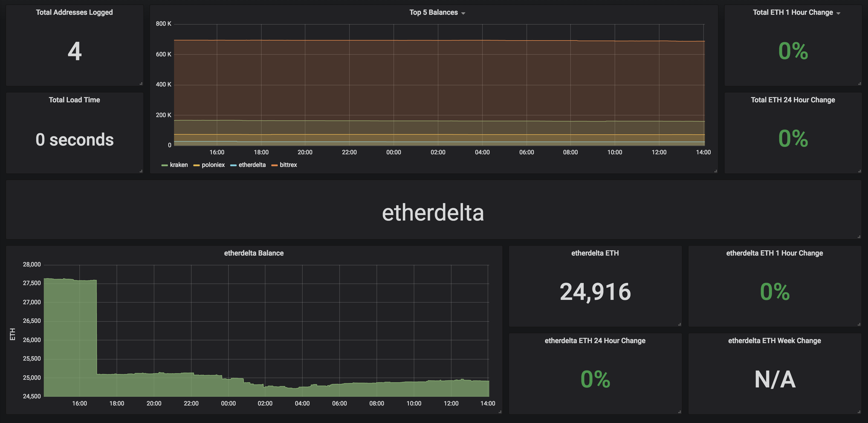Click resize handle of Total Addresses Logged panel
The image size is (868, 423).
click(x=141, y=83)
